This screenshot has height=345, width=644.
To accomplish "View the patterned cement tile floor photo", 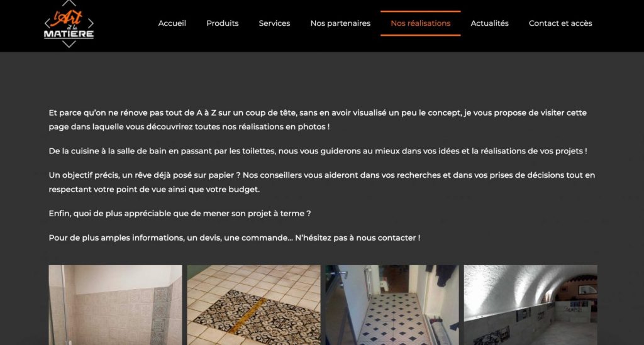I will [254, 305].
